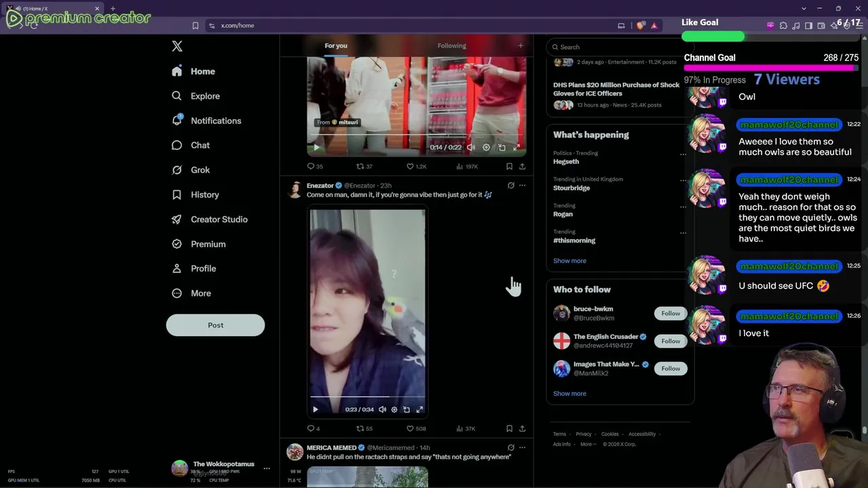Play Enezator's cockatiel video
Viewport: 868px width, 488px height.
point(315,409)
